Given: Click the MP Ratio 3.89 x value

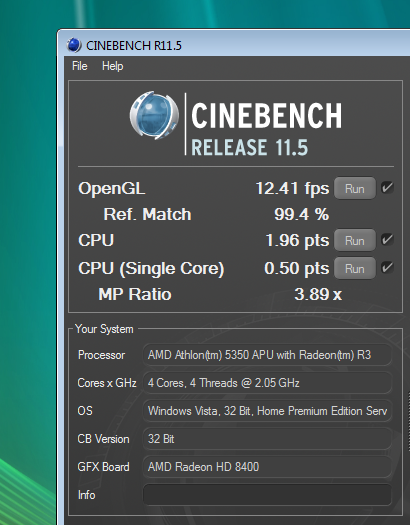Looking at the screenshot, I should coord(318,294).
